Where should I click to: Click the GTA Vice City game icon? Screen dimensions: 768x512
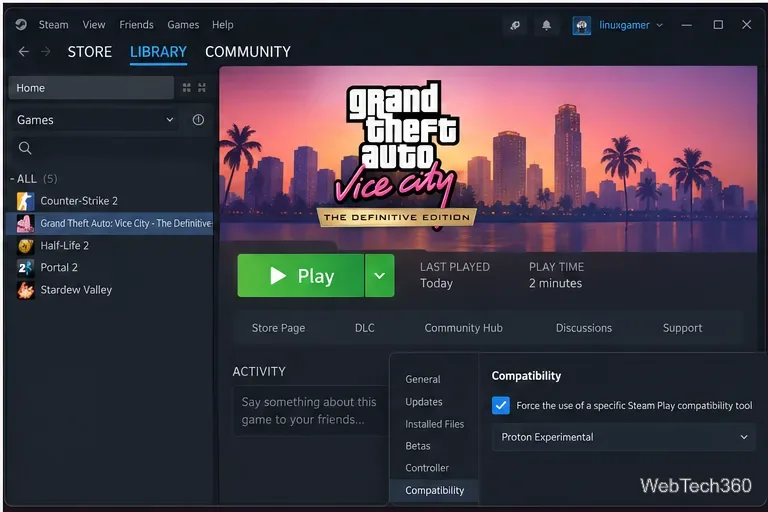(x=25, y=223)
